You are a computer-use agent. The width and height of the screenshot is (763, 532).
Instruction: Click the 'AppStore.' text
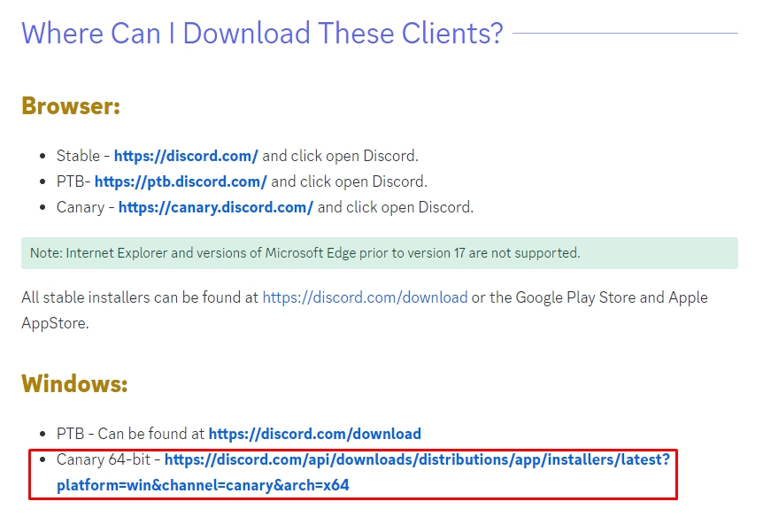coord(55,323)
